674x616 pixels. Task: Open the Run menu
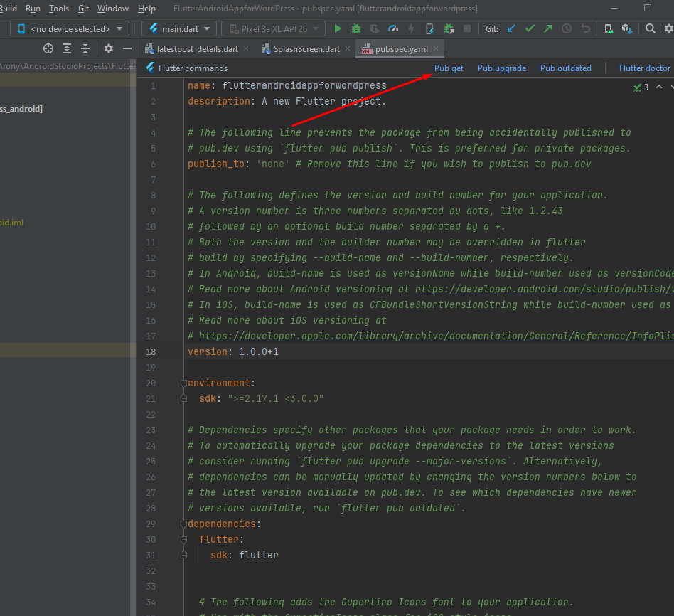33,8
